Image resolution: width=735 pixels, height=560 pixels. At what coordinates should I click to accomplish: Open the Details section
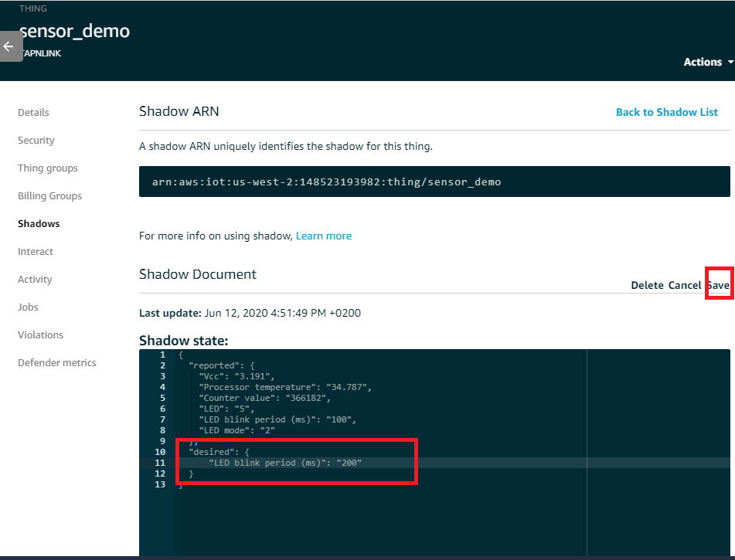[33, 113]
